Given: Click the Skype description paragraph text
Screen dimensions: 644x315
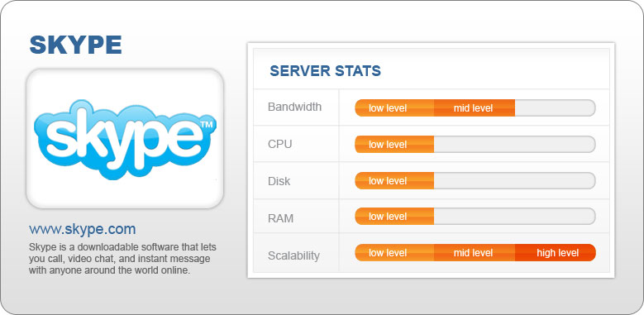Looking at the screenshot, I should [122, 259].
